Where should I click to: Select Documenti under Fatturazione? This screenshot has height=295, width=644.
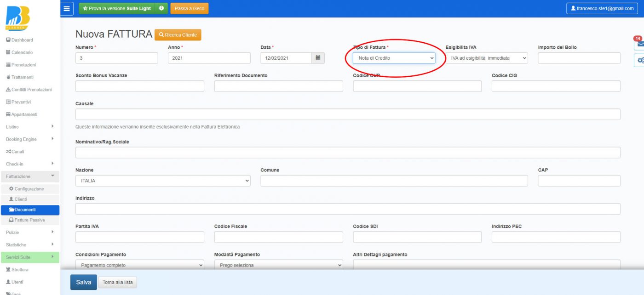point(30,210)
